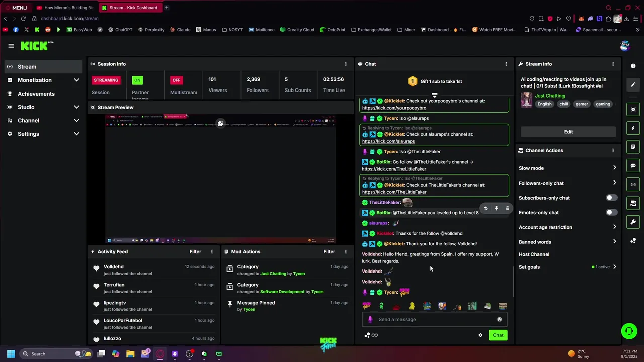Open the kick.com/alauraps link in chat
This screenshot has width=644, height=362.
pos(388,141)
